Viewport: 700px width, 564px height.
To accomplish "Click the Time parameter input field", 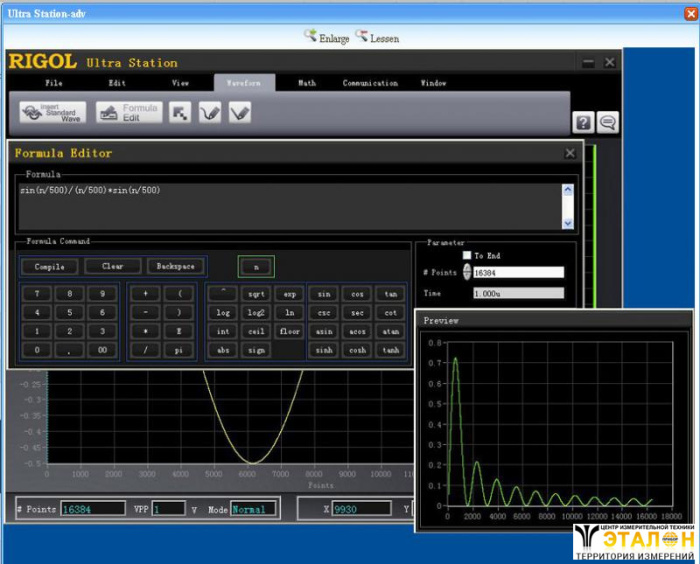I will click(518, 294).
